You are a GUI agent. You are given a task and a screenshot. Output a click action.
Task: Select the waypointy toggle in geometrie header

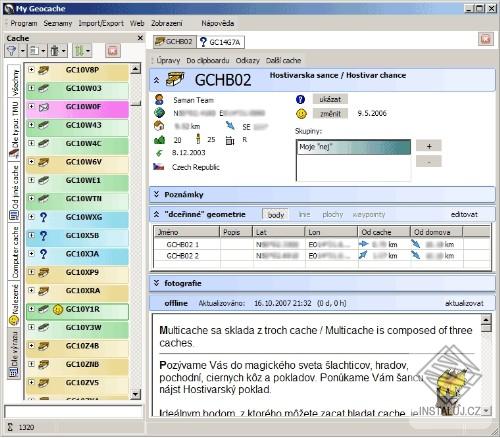tap(369, 215)
